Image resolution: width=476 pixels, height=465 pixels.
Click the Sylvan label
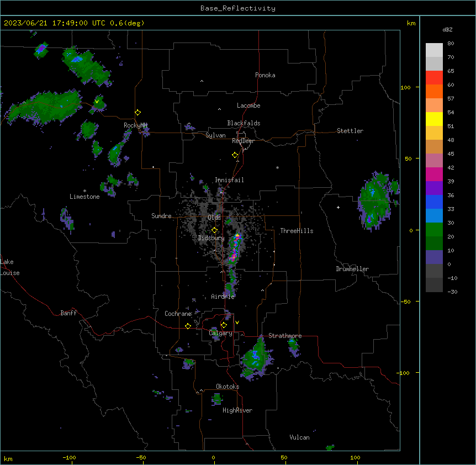coord(215,135)
